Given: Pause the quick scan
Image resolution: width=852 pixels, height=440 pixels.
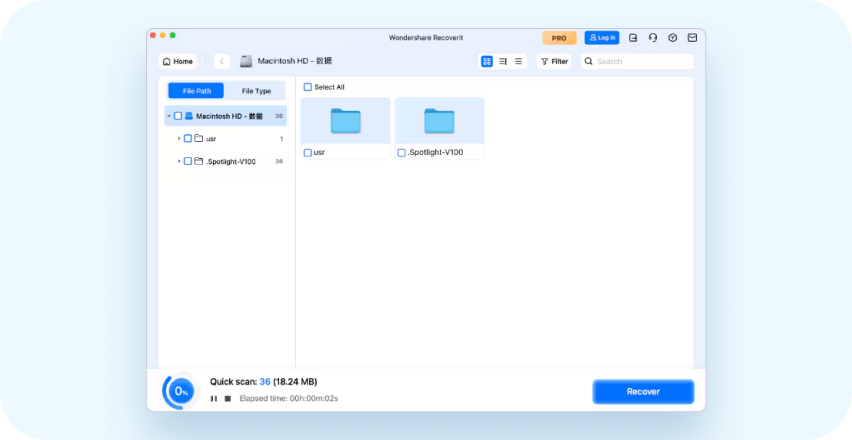Looking at the screenshot, I should click(214, 399).
